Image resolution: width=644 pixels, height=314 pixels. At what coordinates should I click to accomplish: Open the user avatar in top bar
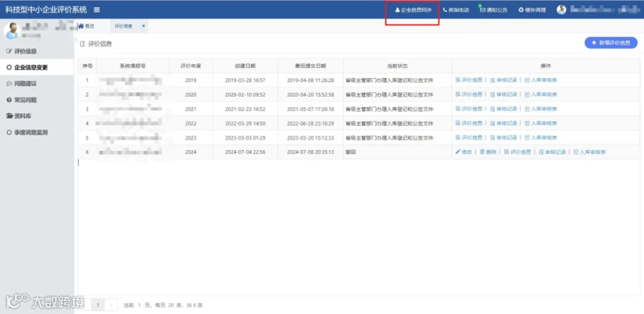click(x=562, y=9)
